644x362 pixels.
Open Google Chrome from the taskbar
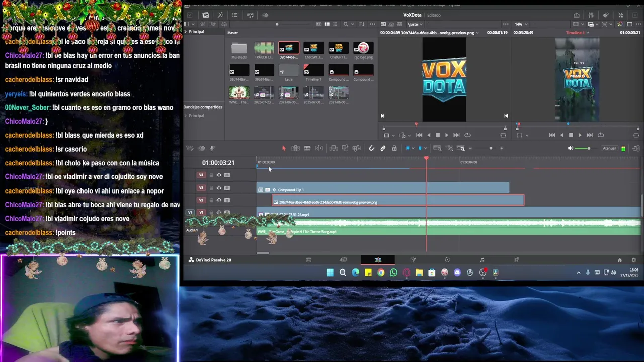coord(381,273)
